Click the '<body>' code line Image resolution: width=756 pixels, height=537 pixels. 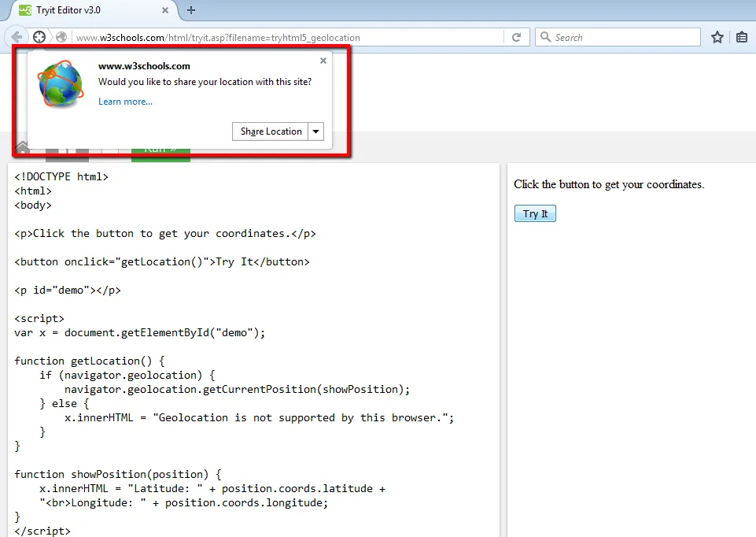point(33,206)
